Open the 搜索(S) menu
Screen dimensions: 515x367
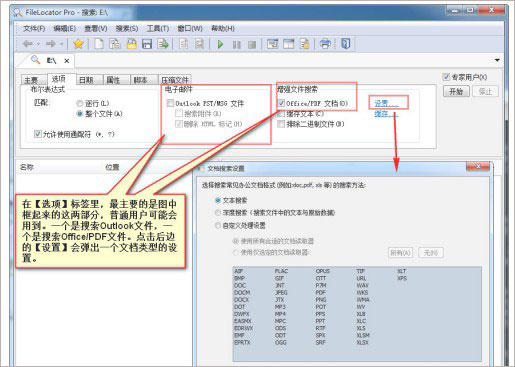[127, 28]
